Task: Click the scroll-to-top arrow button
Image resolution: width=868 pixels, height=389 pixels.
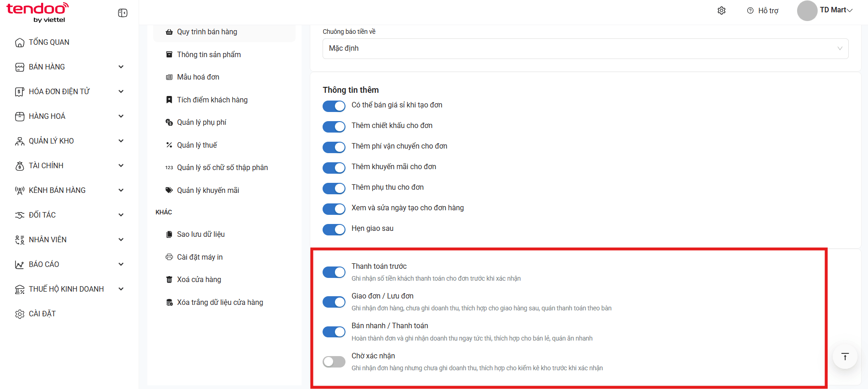Action: click(845, 357)
